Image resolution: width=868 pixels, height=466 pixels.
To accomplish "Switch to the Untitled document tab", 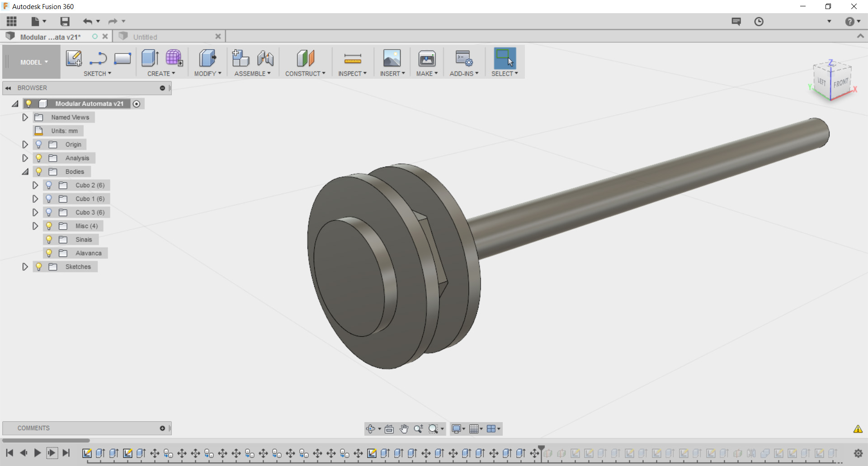I will point(169,37).
